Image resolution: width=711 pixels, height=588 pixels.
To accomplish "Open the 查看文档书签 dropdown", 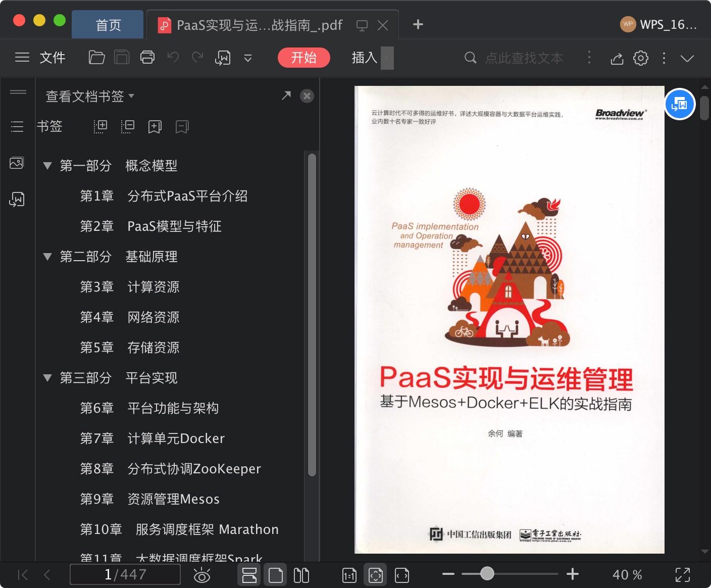I will point(90,96).
